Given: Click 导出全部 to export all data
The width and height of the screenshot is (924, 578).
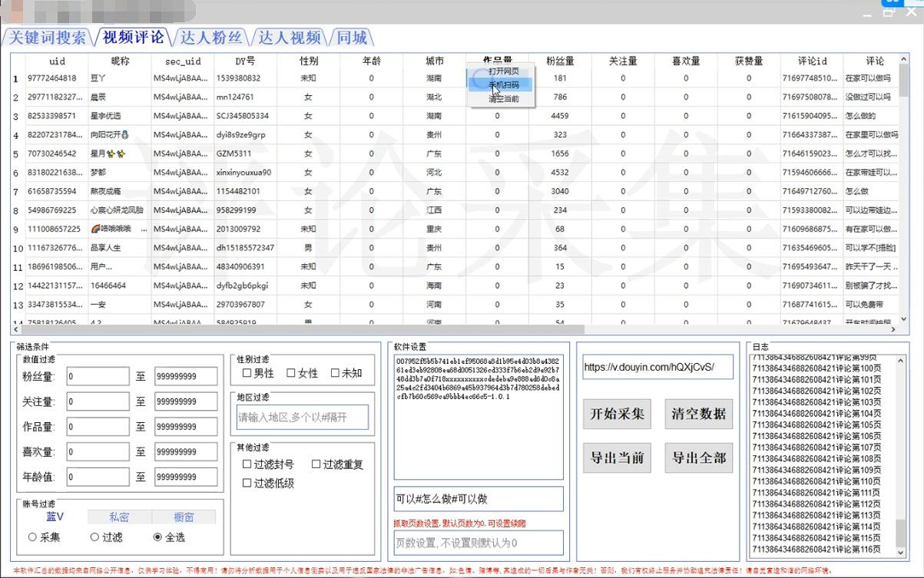Looking at the screenshot, I should tap(698, 457).
